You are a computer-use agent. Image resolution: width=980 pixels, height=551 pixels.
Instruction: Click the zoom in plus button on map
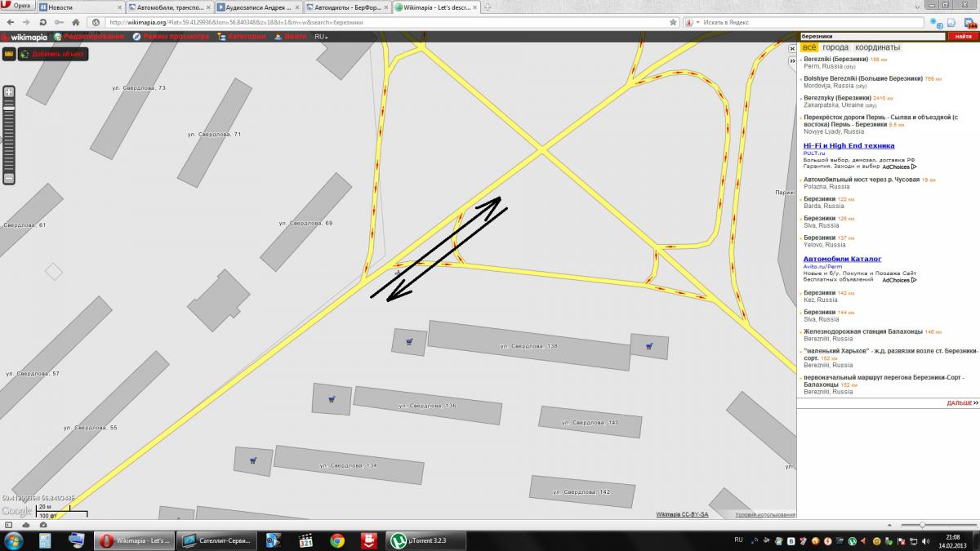click(9, 92)
